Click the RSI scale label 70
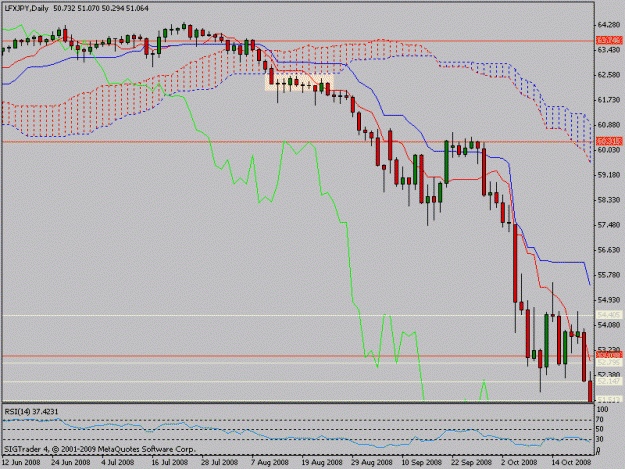The width and height of the screenshot is (625, 469). pos(600,420)
